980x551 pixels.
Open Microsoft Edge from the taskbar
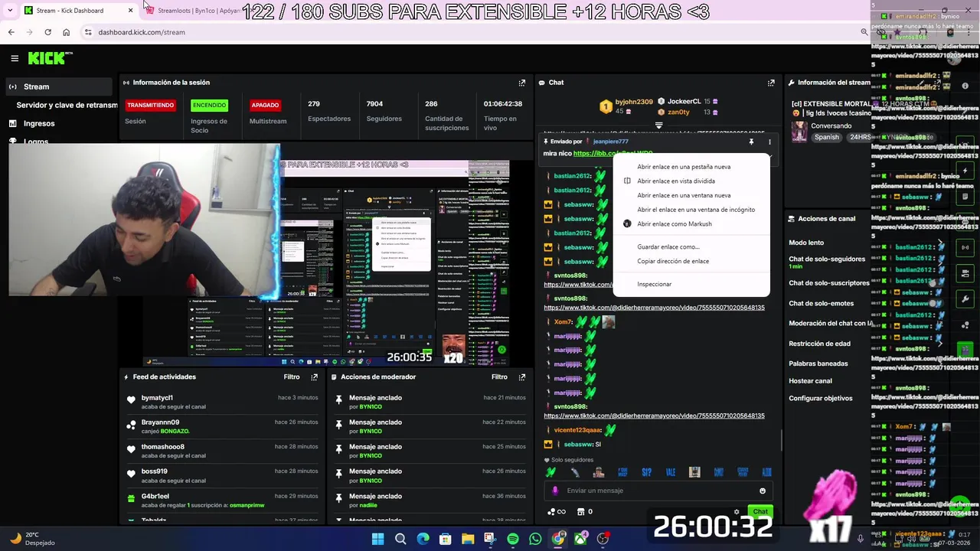click(423, 540)
